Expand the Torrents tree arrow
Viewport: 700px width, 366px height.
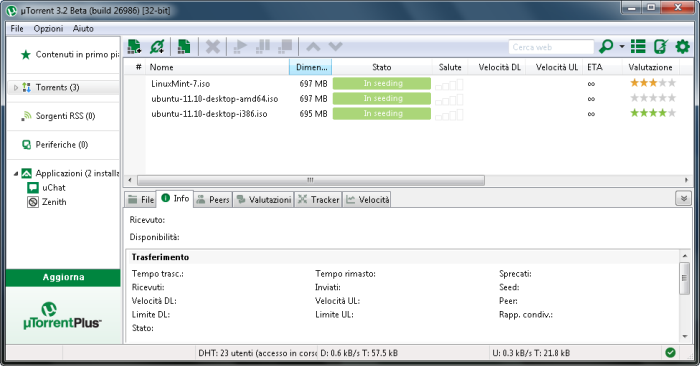click(16, 87)
